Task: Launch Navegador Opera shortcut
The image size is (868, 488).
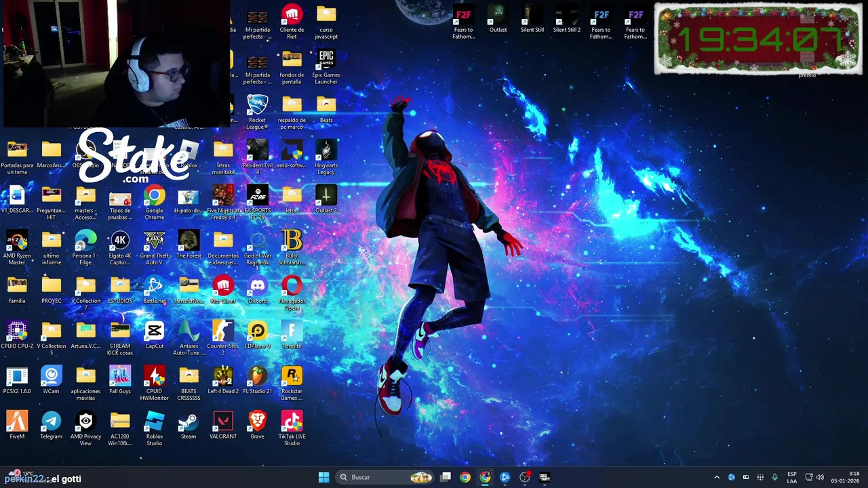Action: 292,285
